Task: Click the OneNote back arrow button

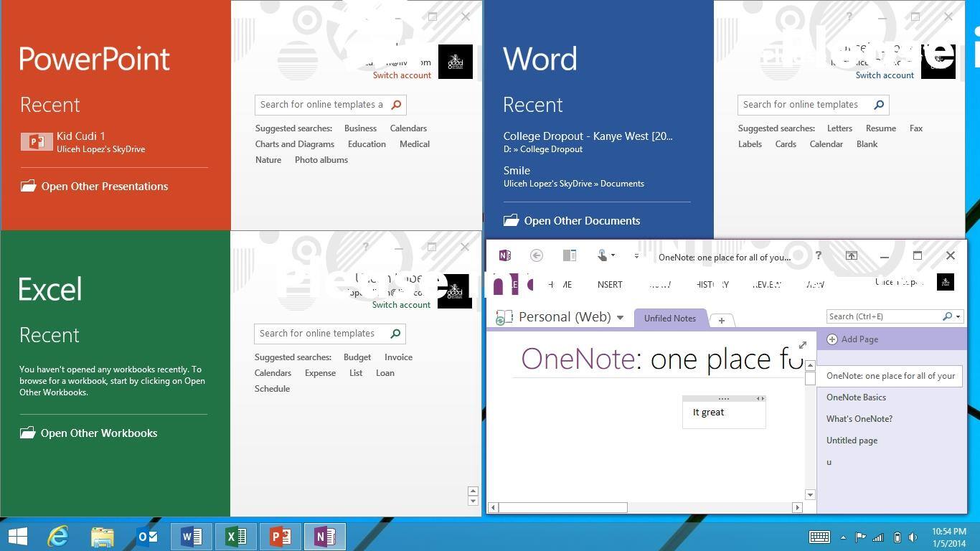Action: click(x=536, y=255)
